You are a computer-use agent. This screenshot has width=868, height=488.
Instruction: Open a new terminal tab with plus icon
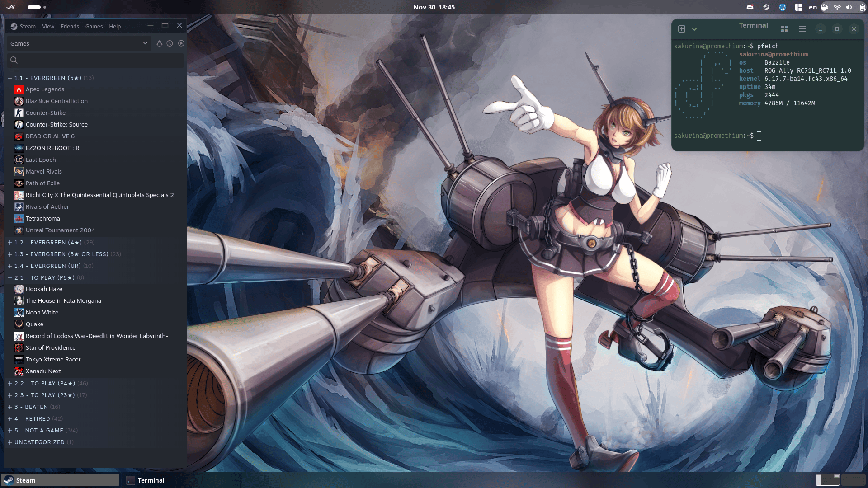click(x=682, y=29)
